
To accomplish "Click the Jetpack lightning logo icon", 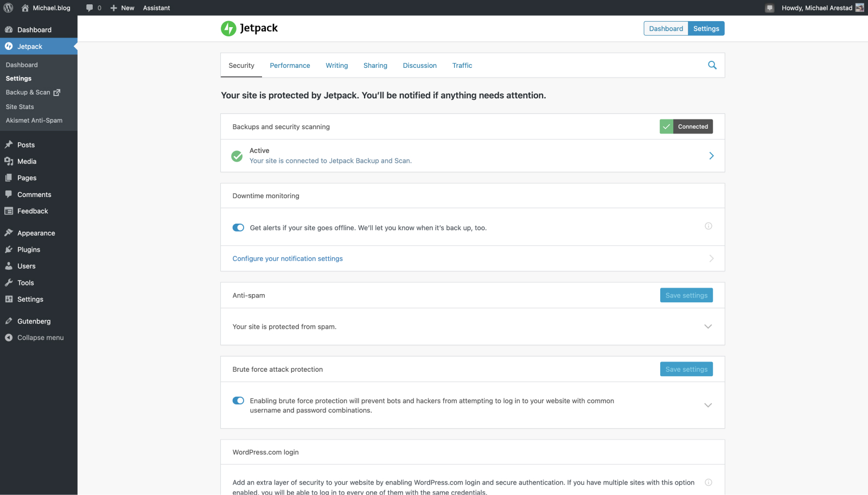I will pyautogui.click(x=228, y=28).
